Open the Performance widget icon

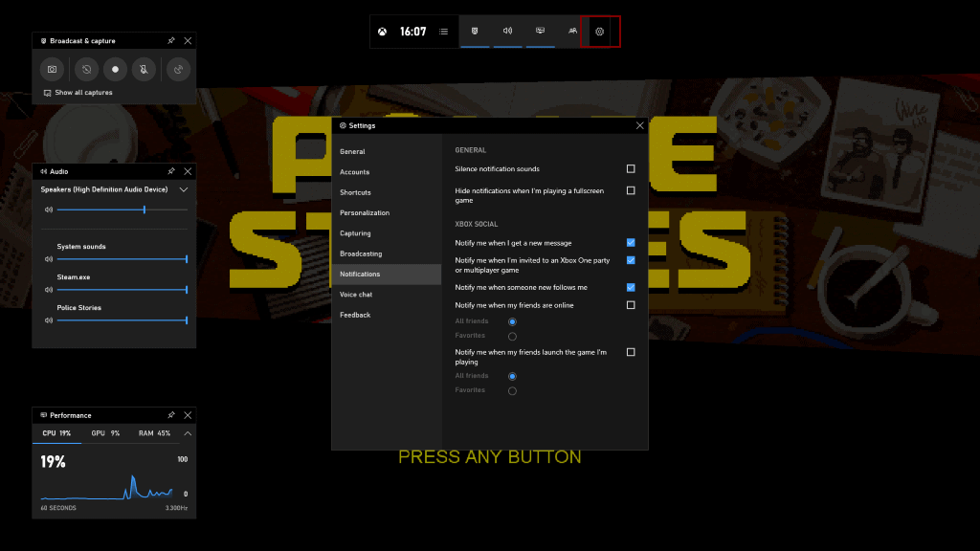point(540,31)
